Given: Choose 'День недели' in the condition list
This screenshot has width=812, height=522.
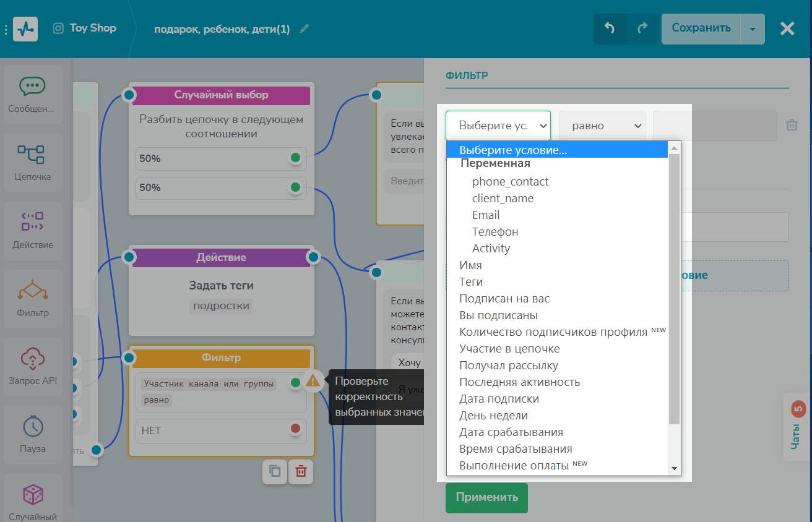Looking at the screenshot, I should tap(493, 416).
